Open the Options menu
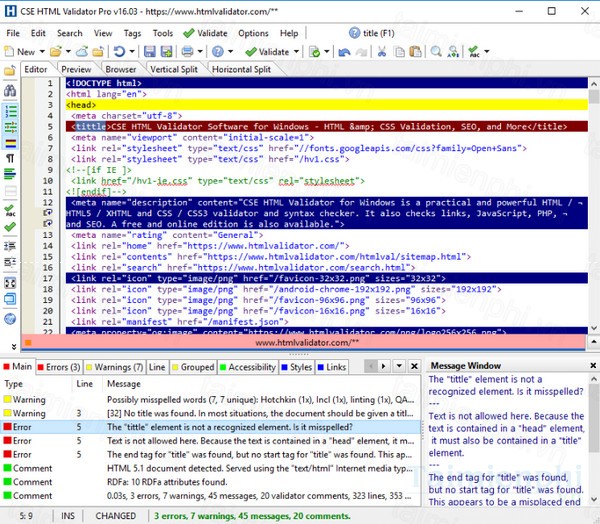The image size is (600, 524). [253, 33]
